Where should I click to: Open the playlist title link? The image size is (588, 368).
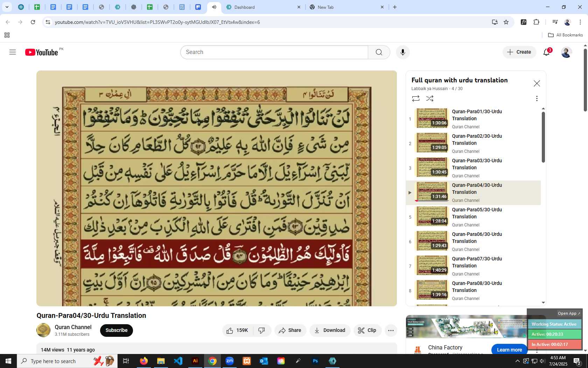[x=460, y=80]
